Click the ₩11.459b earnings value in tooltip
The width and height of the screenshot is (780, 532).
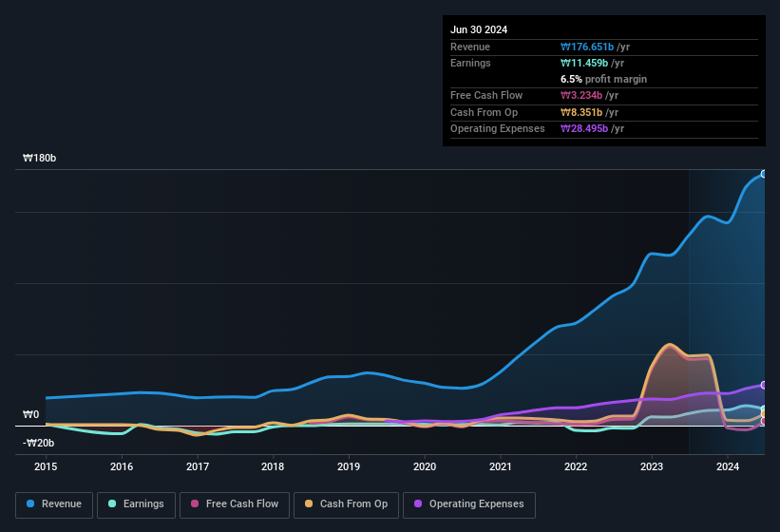point(584,63)
